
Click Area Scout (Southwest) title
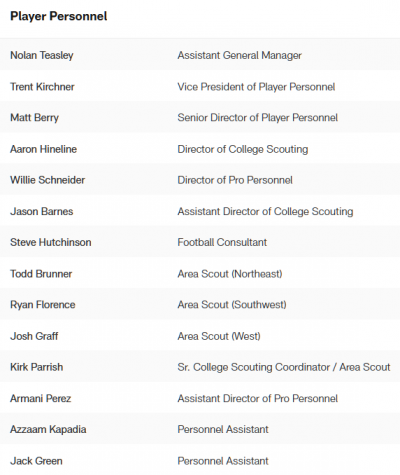(x=232, y=305)
